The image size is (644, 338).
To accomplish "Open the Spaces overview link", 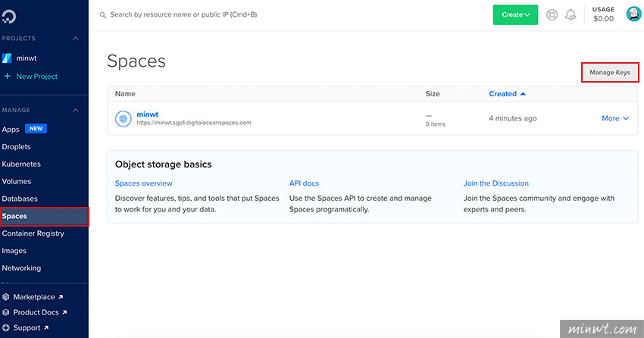I will [x=144, y=183].
